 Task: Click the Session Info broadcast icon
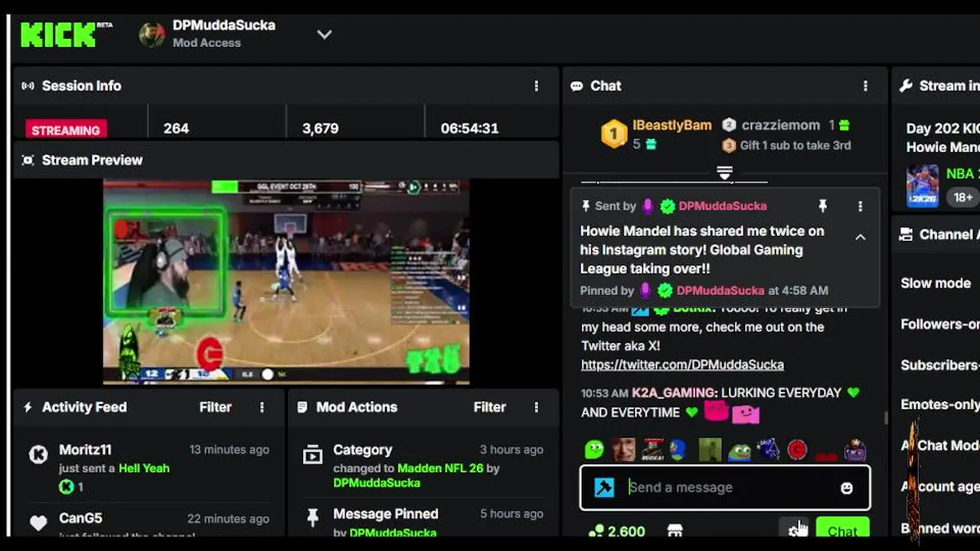coord(28,86)
